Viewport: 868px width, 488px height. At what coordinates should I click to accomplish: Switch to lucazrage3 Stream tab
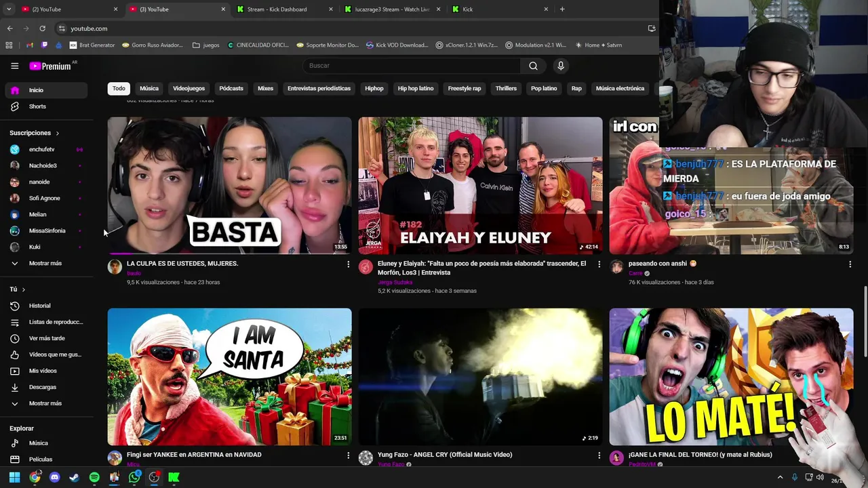pos(392,9)
